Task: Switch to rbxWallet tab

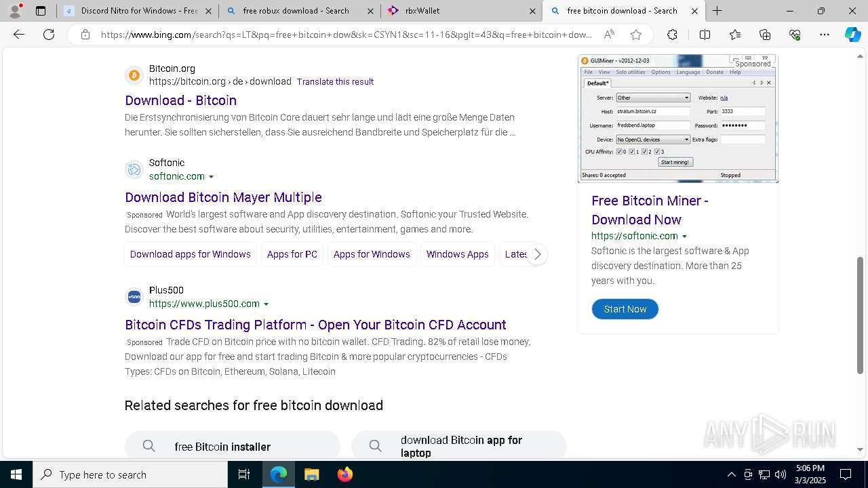Action: 462,11
